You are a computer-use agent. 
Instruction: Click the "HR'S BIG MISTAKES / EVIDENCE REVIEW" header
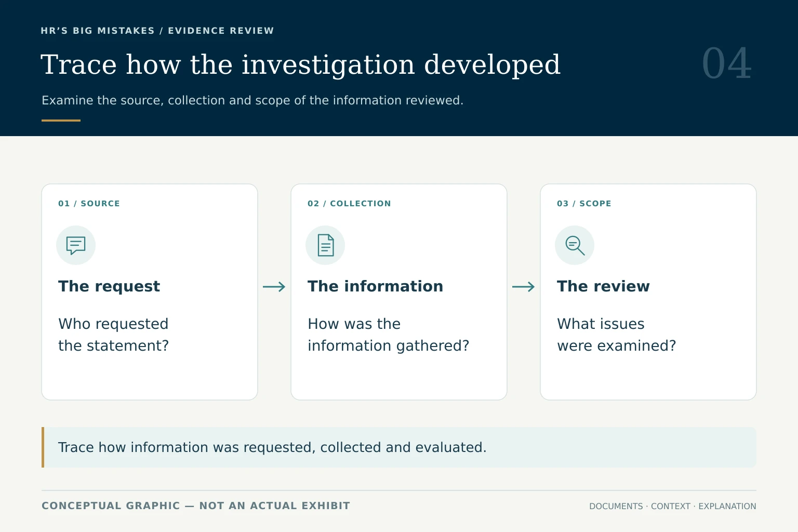coord(157,31)
